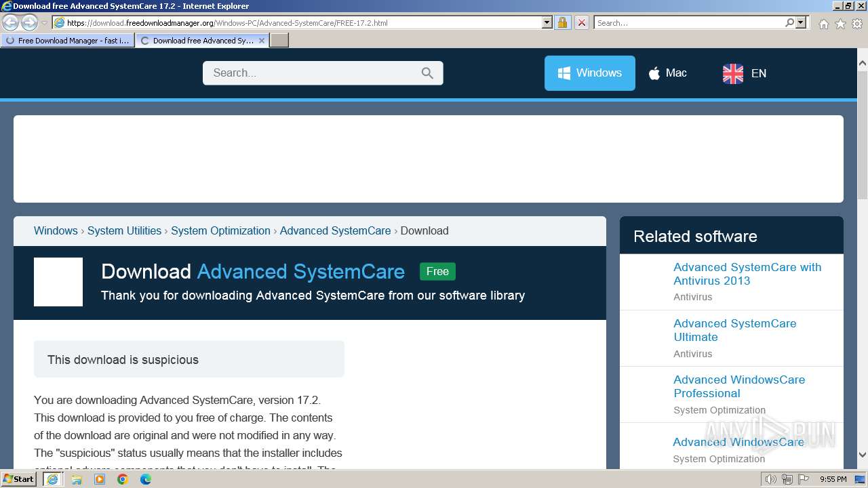The width and height of the screenshot is (868, 488).
Task: Click the 9:55 PM clock
Action: 833,479
